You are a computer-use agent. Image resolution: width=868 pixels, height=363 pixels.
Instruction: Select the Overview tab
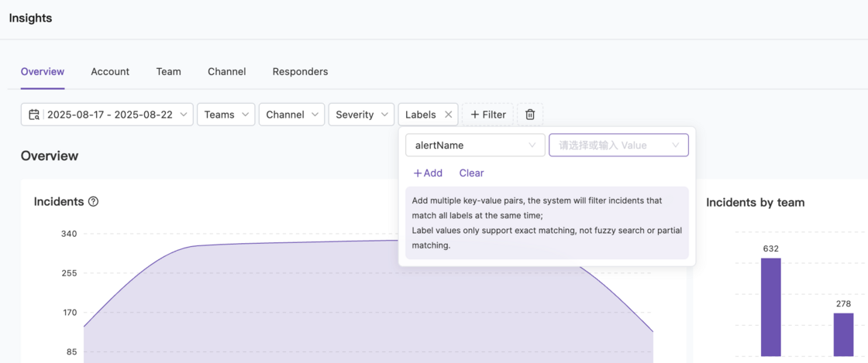click(x=43, y=71)
